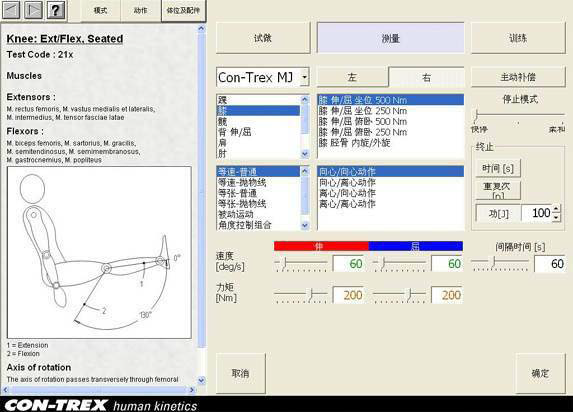The height and width of the screenshot is (412, 573).
Task: Switch to the 动作 tab
Action: point(140,11)
